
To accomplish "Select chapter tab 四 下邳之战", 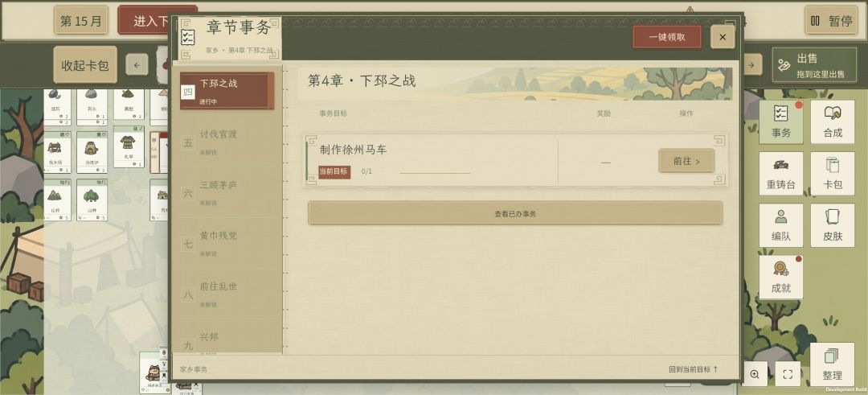I will pos(227,91).
